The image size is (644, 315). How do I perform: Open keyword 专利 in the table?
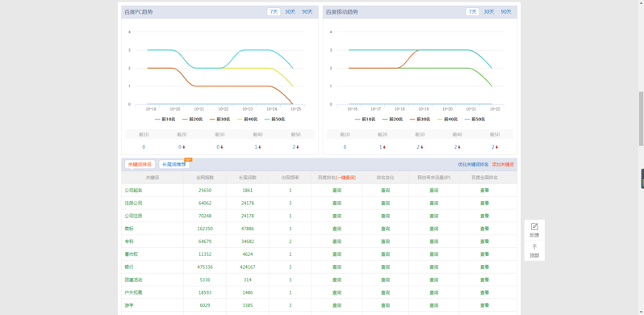(129, 241)
